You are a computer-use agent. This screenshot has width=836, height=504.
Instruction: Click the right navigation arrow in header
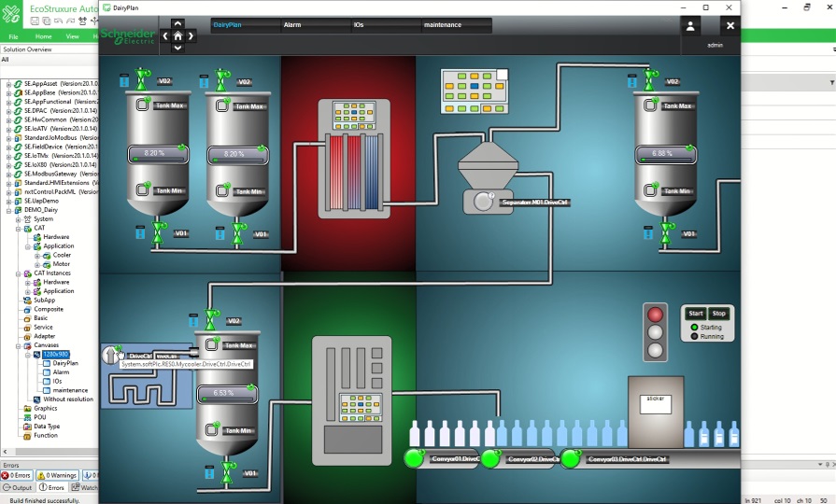click(191, 36)
